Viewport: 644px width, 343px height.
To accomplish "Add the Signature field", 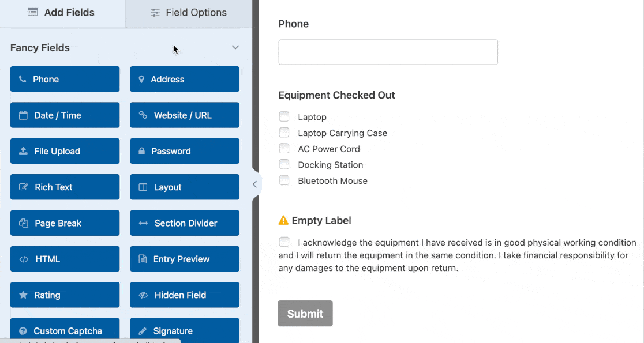I will (x=185, y=331).
